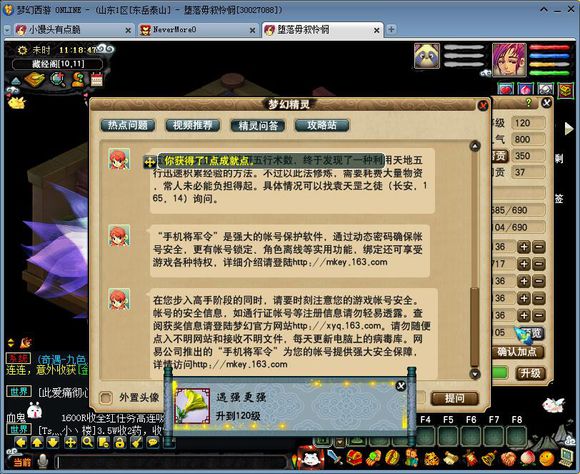Click the sprite dialog scrollbar thumb
The width and height of the screenshot is (580, 474).
point(475,327)
